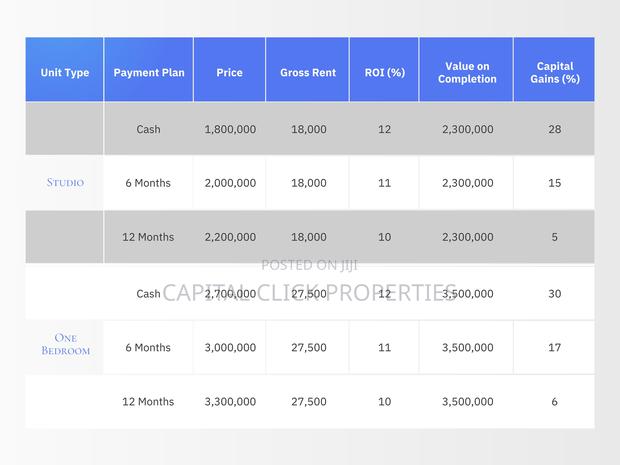The height and width of the screenshot is (465, 620).
Task: Select the 1,800,000 price cell
Action: 229,130
